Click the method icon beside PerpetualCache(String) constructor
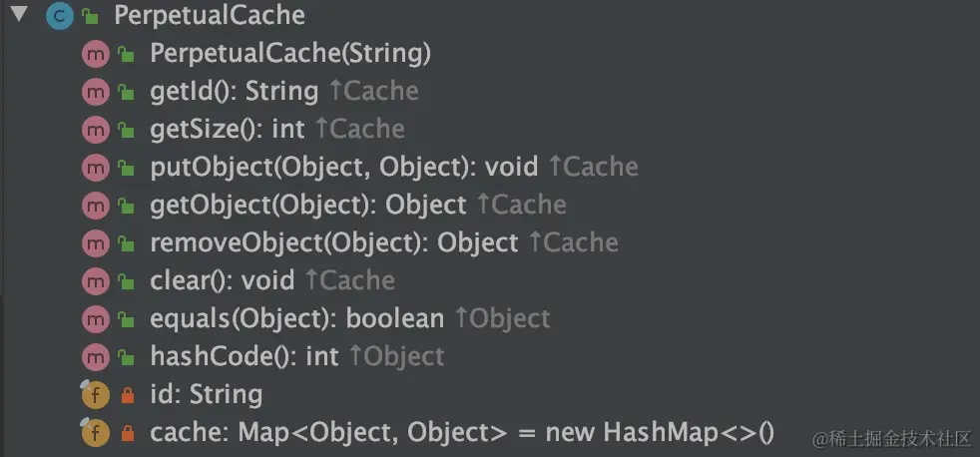 (x=94, y=54)
